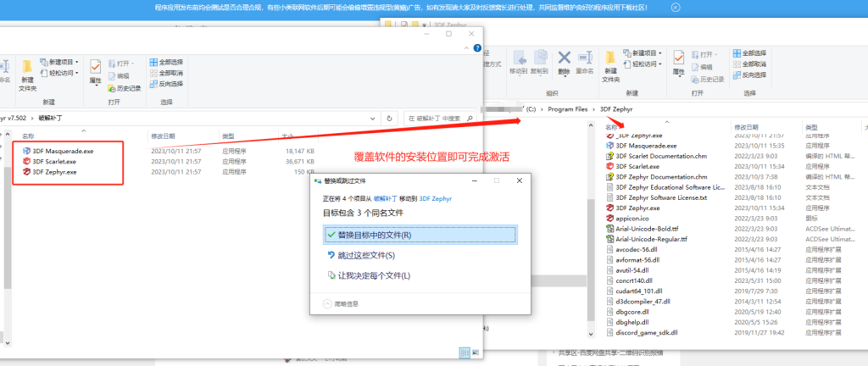868x366 pixels.
Task: Select 3DF Scarlet Documentation.chm file
Action: tap(657, 157)
